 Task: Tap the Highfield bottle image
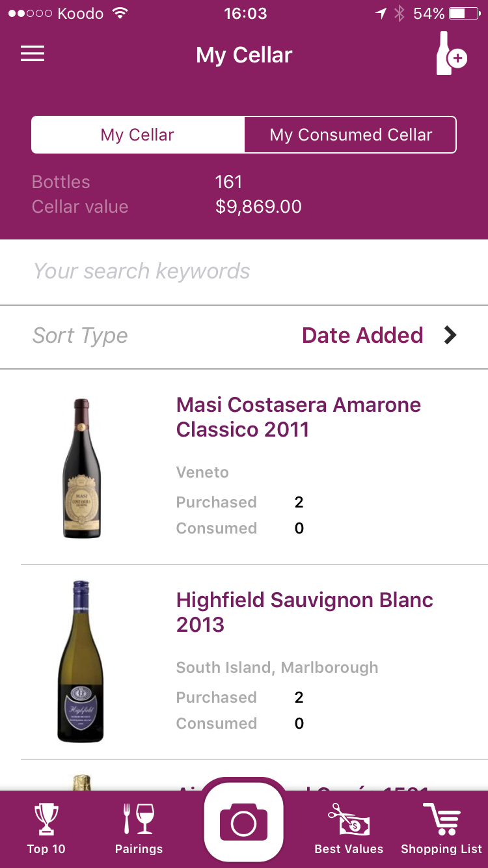click(81, 662)
